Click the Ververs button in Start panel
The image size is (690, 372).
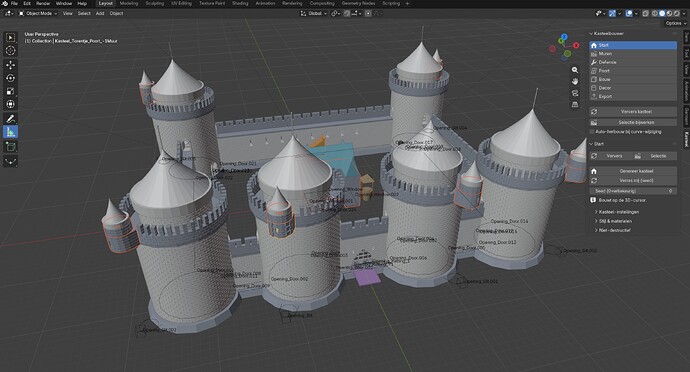pyautogui.click(x=610, y=156)
